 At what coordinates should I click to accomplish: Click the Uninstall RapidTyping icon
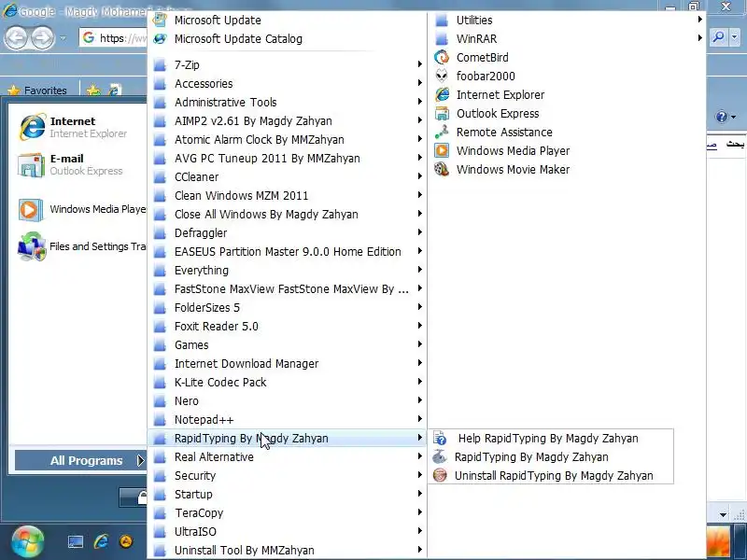[440, 475]
